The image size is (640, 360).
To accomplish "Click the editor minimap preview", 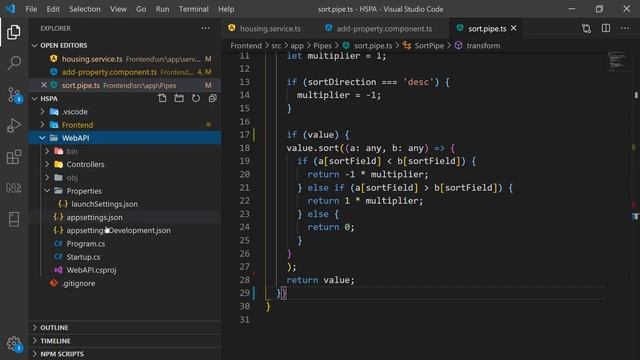I will 617,61.
